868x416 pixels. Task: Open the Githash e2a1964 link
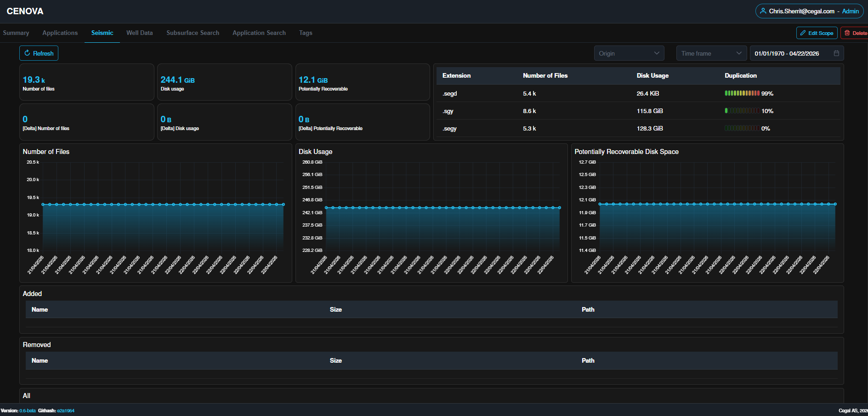(66, 411)
